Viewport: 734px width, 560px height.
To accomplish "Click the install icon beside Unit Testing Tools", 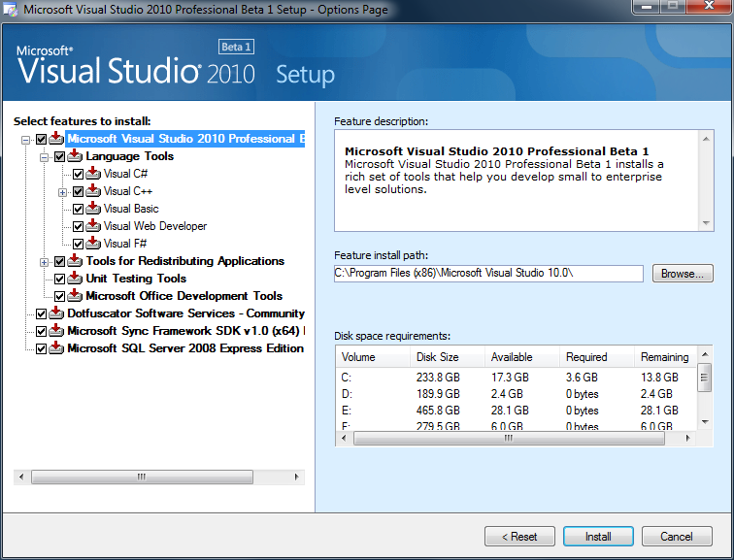I will (x=75, y=278).
